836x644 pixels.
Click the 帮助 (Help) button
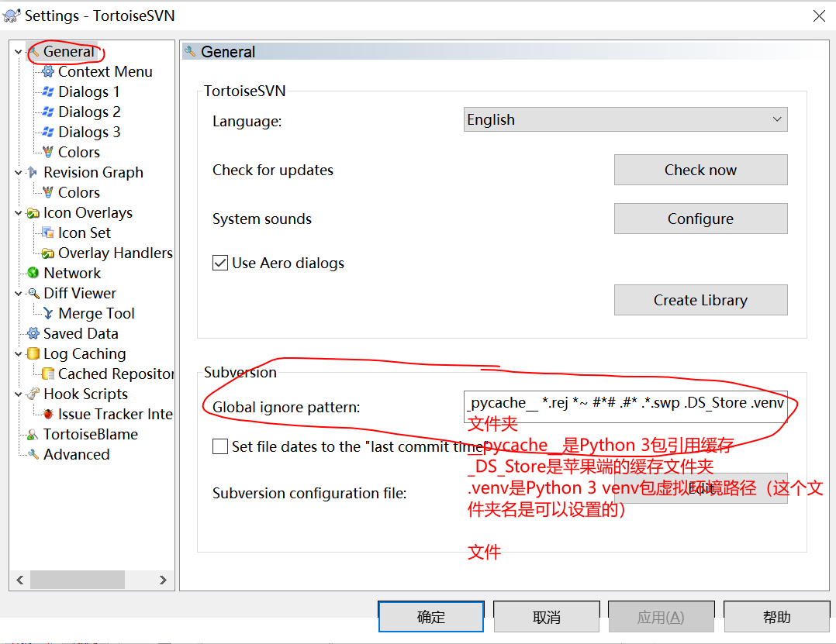tap(776, 617)
